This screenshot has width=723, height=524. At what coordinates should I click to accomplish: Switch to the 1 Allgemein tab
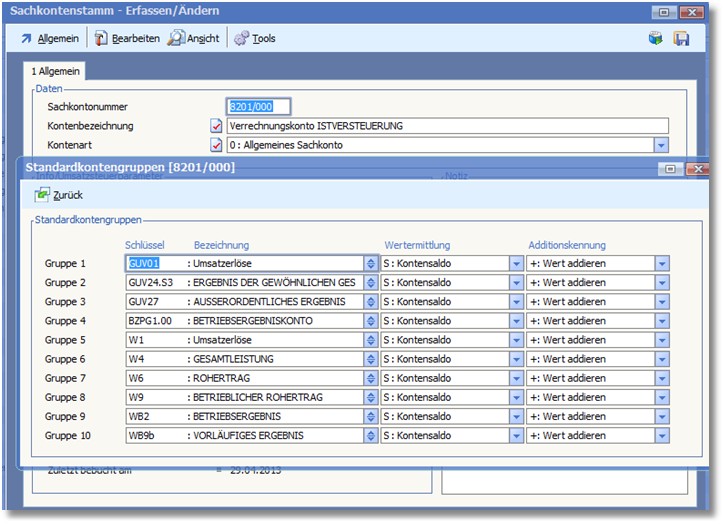(x=55, y=71)
